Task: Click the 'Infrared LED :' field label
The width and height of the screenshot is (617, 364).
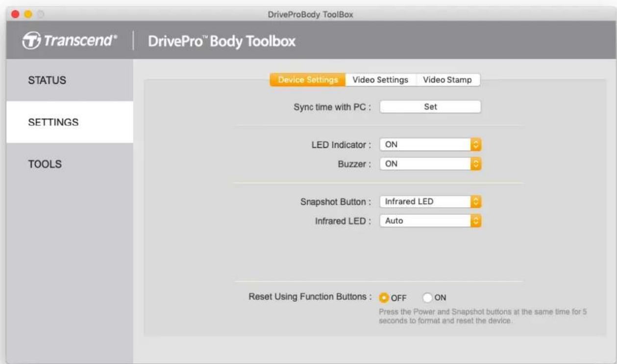Action: click(x=343, y=221)
